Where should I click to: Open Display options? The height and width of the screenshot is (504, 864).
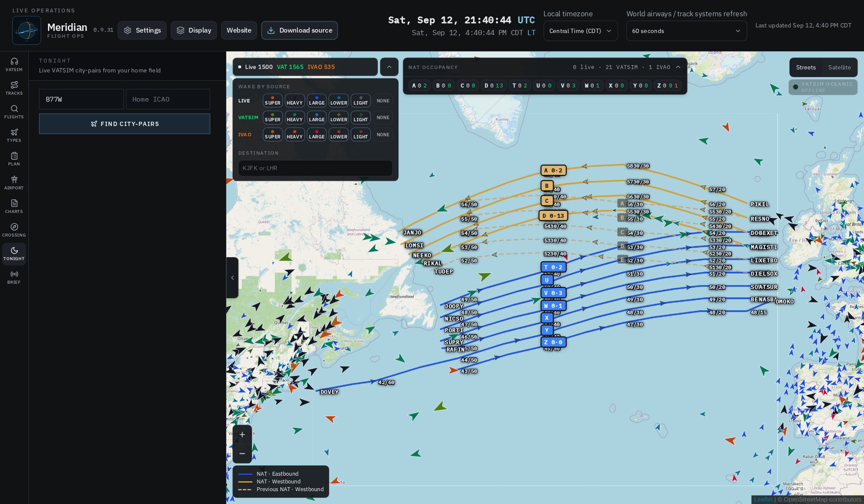[x=194, y=30]
